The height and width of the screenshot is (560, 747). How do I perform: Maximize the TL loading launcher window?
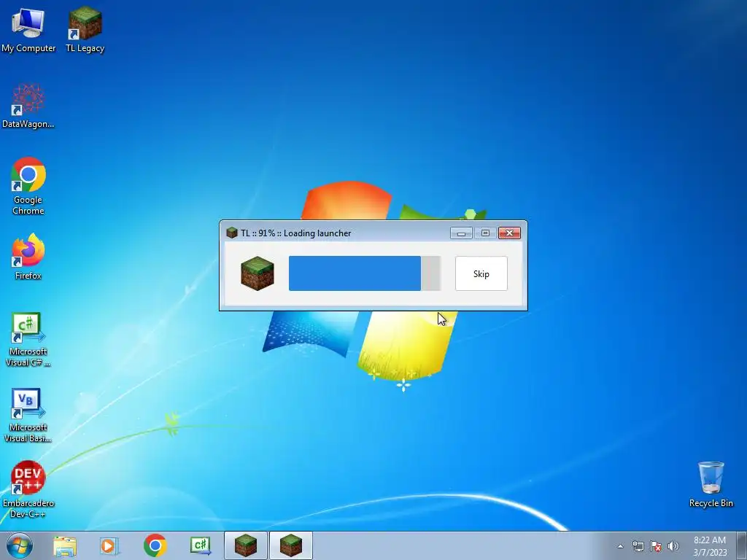tap(485, 233)
